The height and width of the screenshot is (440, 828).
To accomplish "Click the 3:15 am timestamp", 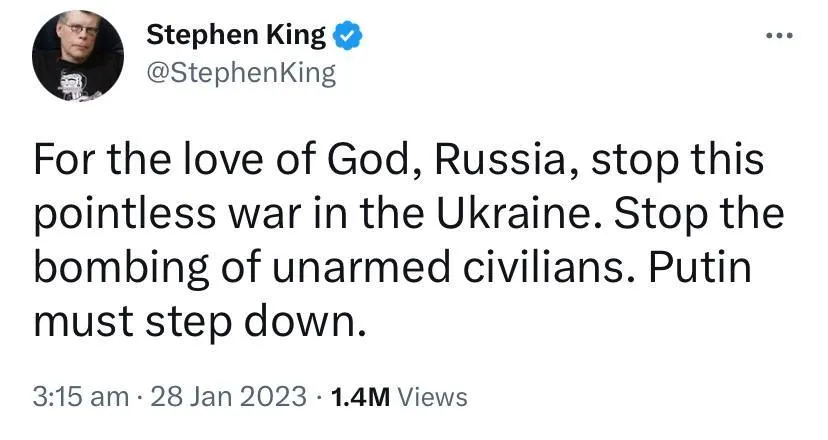I will (80, 396).
